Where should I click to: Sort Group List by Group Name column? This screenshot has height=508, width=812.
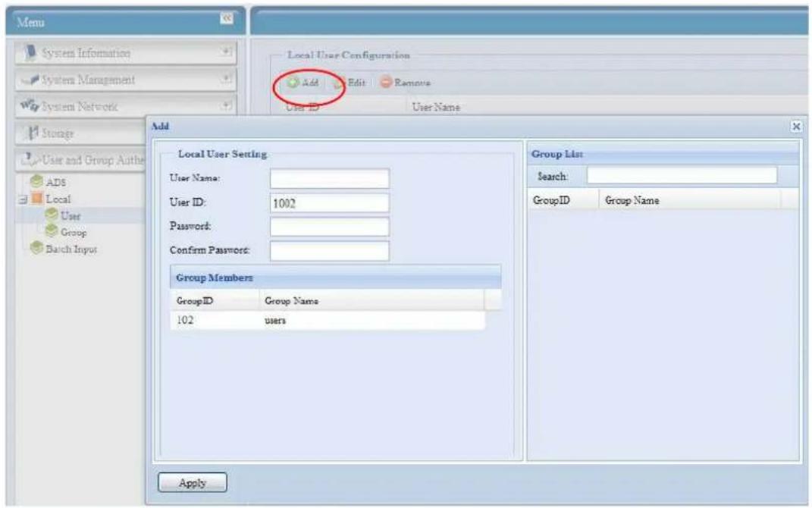click(x=689, y=200)
